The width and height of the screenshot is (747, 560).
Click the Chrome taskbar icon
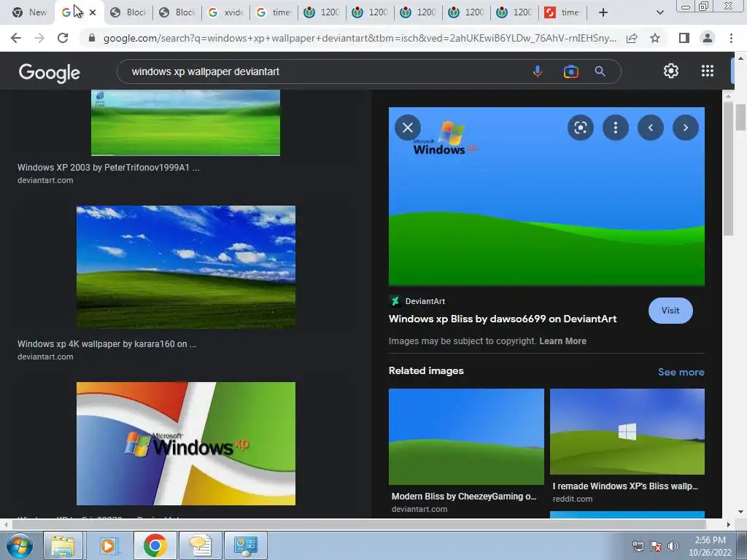(155, 545)
